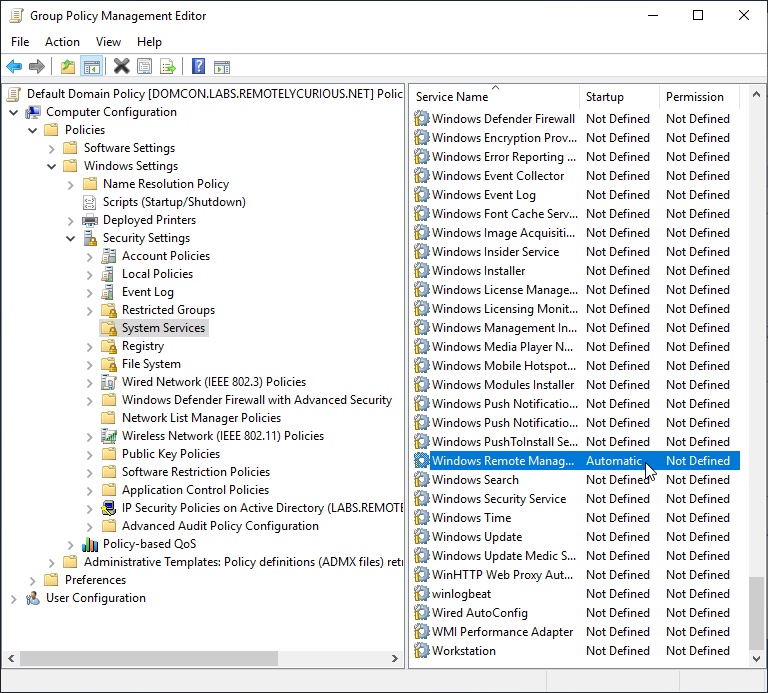768x693 pixels.
Task: Select the Windows Time service row
Action: click(x=576, y=518)
